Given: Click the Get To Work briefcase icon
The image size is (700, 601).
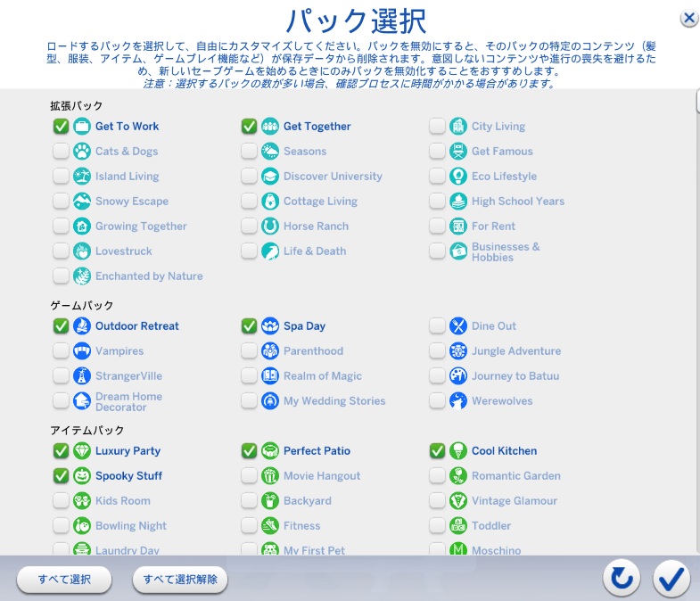Looking at the screenshot, I should pyautogui.click(x=82, y=127).
